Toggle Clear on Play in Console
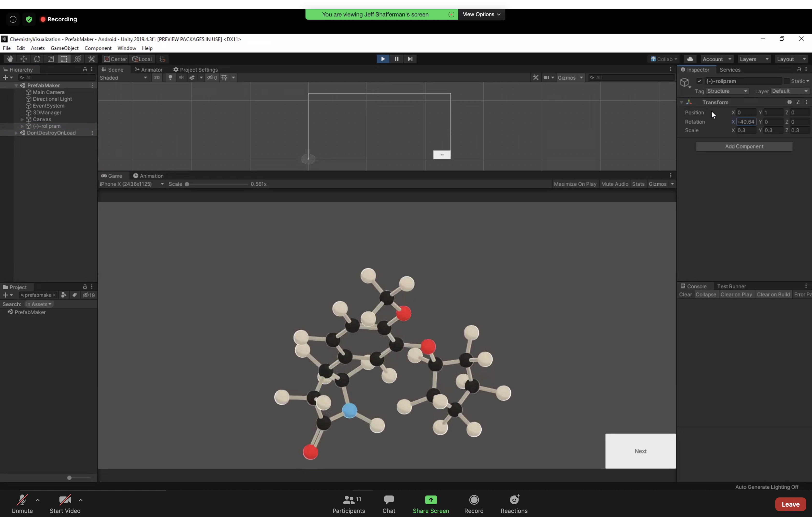This screenshot has height=517, width=812. 736,295
